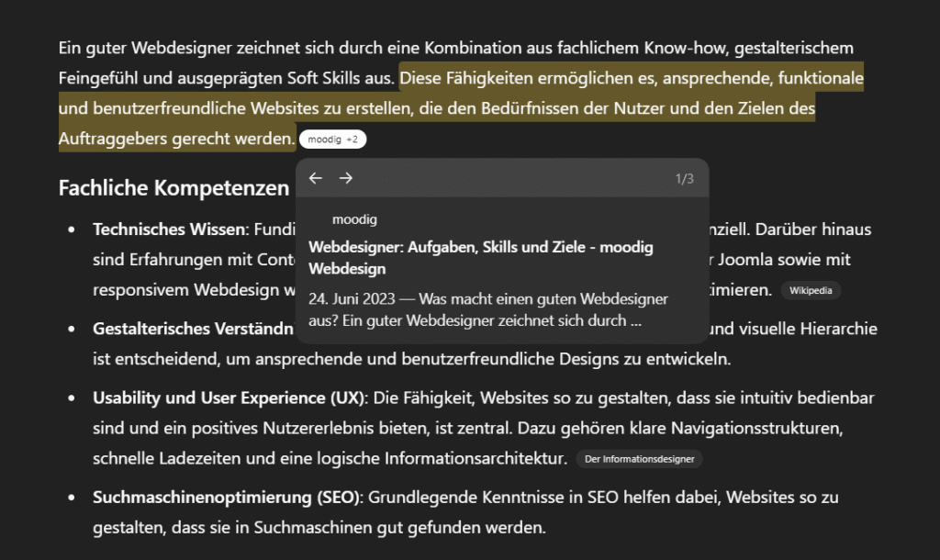Image resolution: width=940 pixels, height=560 pixels.
Task: Open the 'moodig +2' citation chip
Action: click(x=332, y=140)
